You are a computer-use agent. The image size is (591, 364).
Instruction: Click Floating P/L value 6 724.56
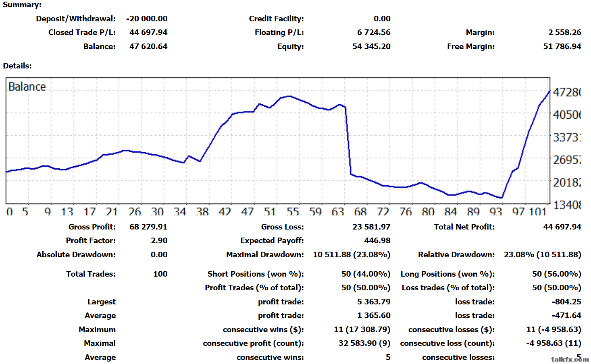coord(374,32)
